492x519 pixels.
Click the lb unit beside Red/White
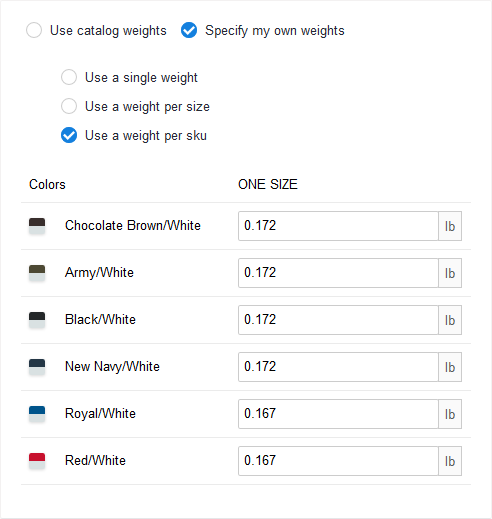[450, 461]
